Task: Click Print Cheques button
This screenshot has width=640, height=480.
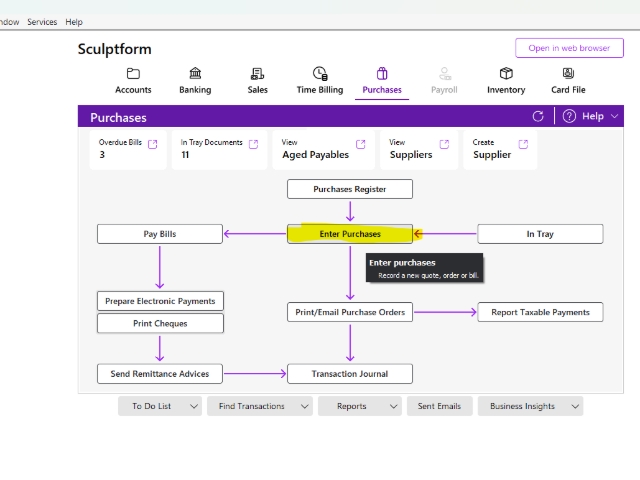Action: (160, 323)
